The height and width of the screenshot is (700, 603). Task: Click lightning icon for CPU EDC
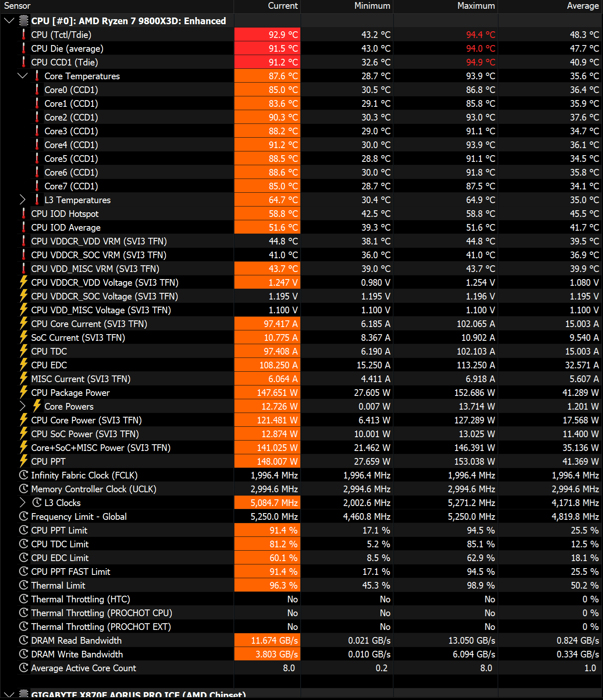[24, 365]
